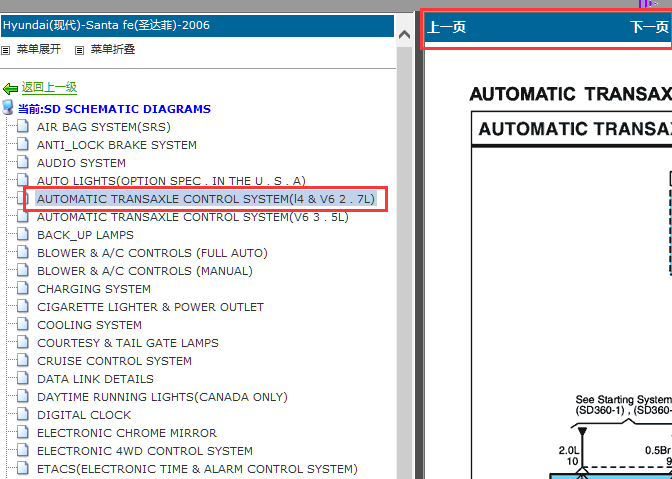672x479 pixels.
Task: Open DAYTIME RUNNING LIGHTS(CANADA ONLY) entry
Action: click(x=162, y=397)
